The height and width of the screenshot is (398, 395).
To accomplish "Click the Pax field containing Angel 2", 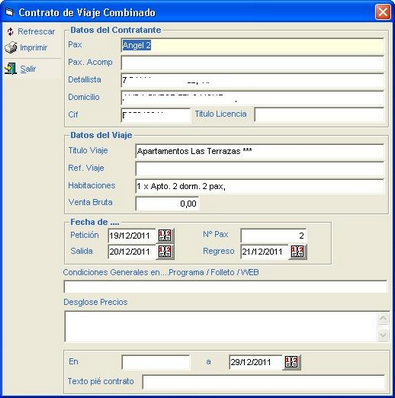I will coord(252,46).
